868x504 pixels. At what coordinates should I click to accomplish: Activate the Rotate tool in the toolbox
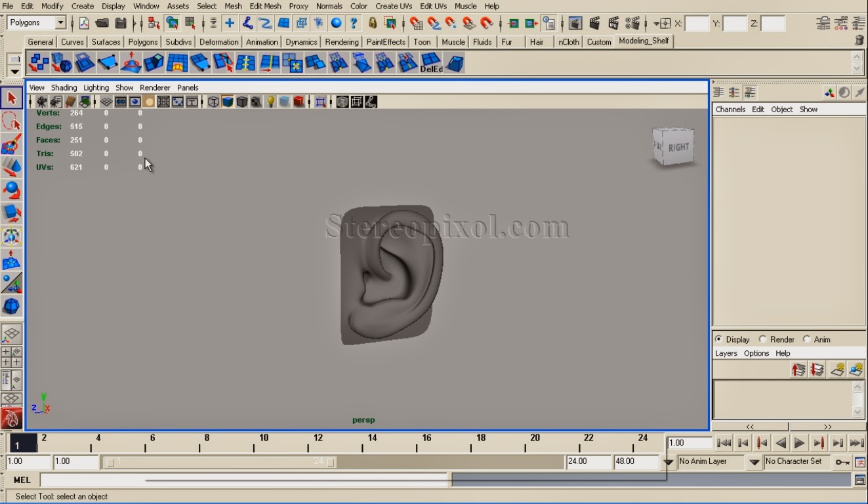(12, 190)
